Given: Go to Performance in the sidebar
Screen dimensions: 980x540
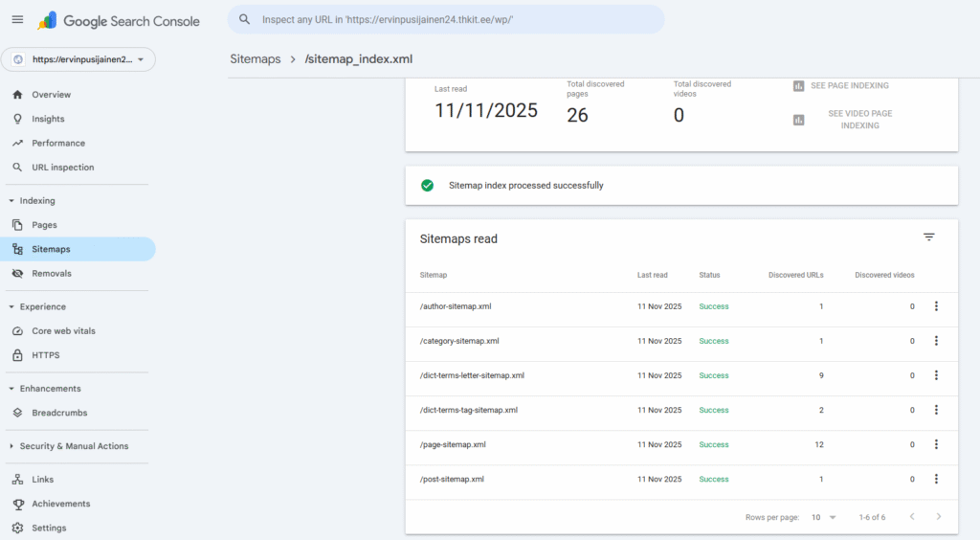Looking at the screenshot, I should coord(57,143).
